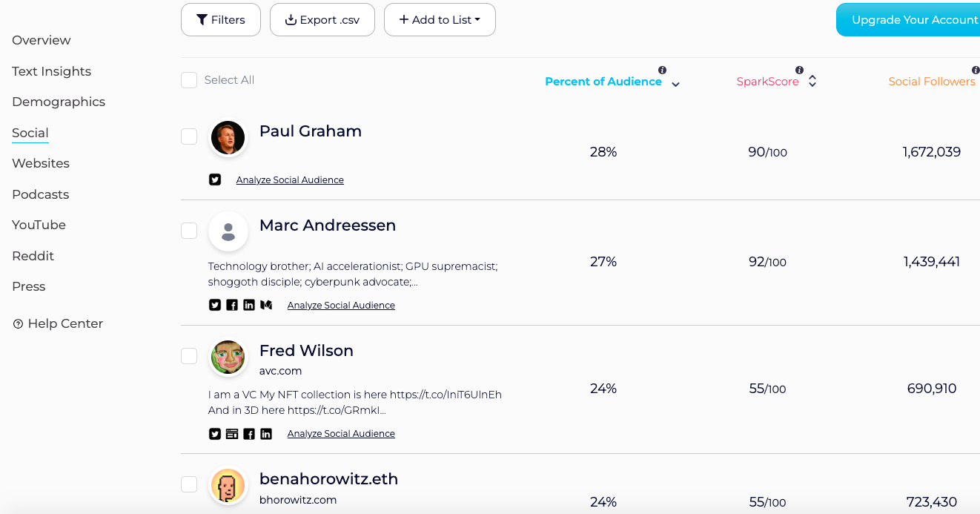Click the Export .csv button
980x514 pixels.
click(322, 20)
